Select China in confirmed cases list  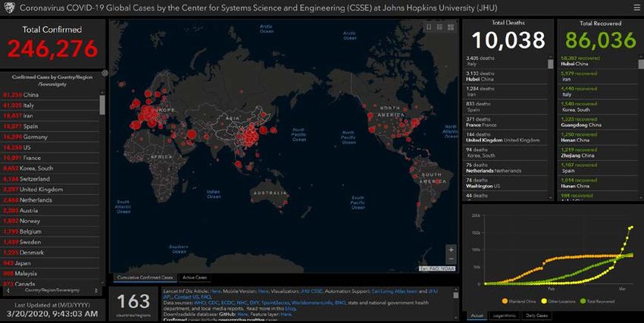(x=50, y=95)
